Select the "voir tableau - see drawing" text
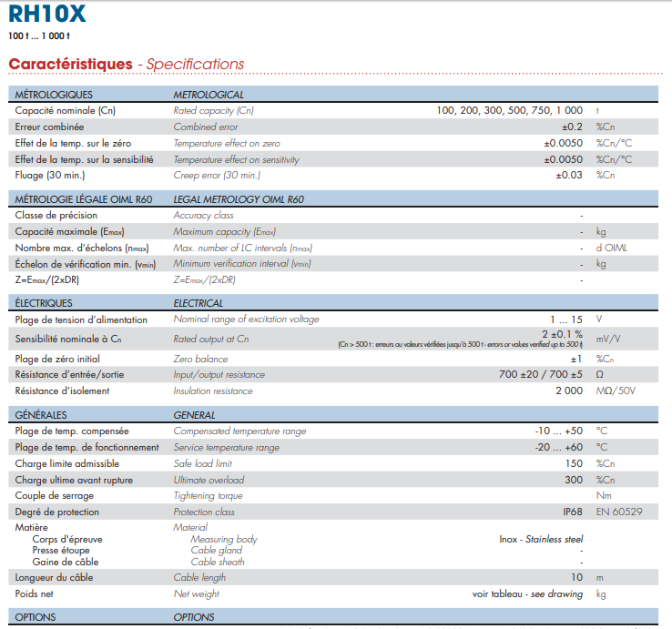The width and height of the screenshot is (672, 629). (527, 593)
